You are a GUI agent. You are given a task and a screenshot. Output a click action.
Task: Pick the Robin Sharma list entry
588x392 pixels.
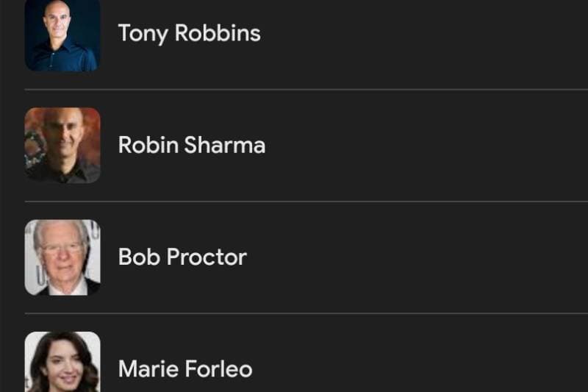click(x=306, y=146)
